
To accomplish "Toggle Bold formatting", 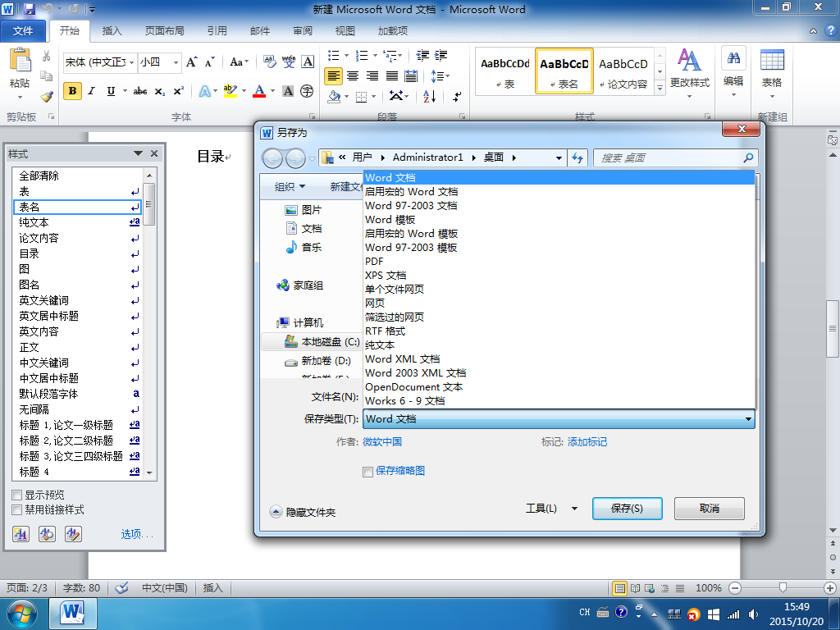I will (72, 91).
